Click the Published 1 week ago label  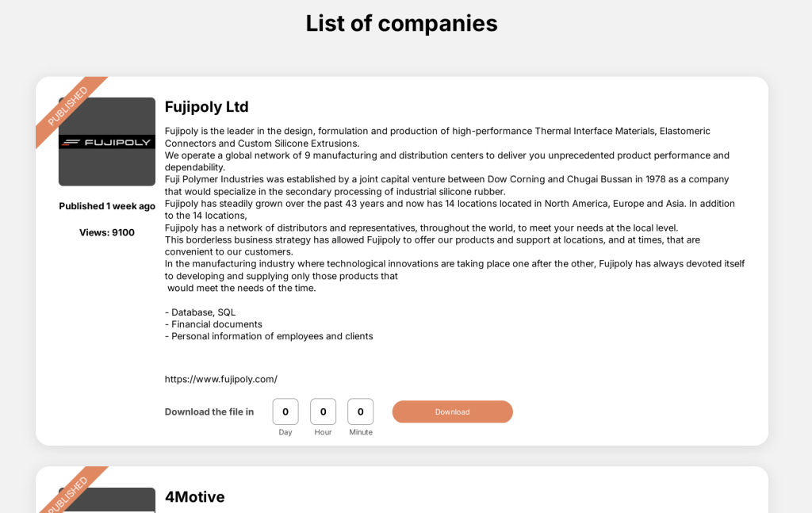(x=107, y=206)
